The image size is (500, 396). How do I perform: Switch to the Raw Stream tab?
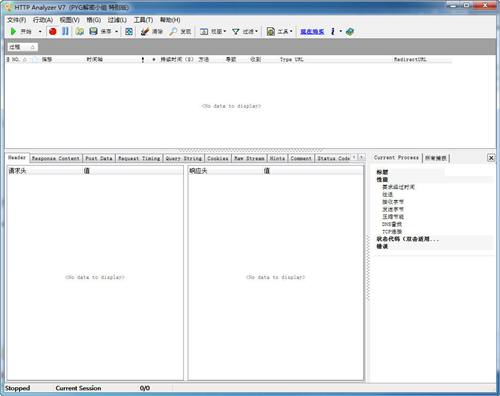click(249, 158)
